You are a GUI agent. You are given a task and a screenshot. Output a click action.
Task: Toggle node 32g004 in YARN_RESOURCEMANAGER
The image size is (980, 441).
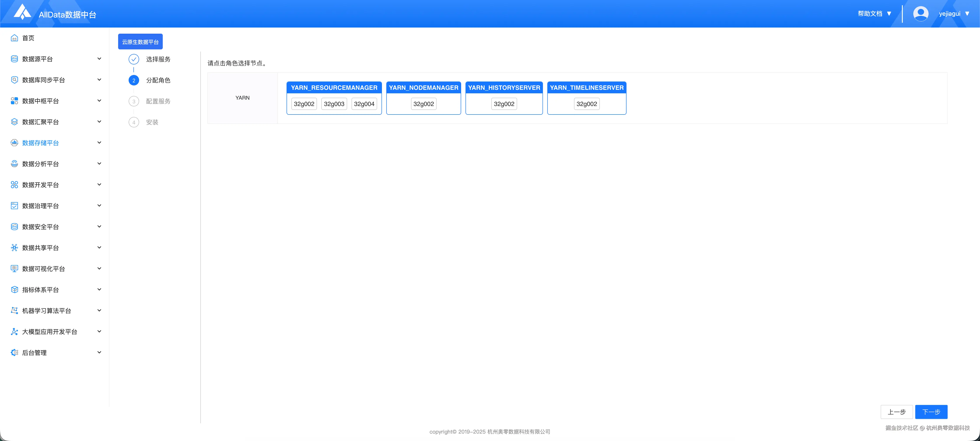click(x=364, y=104)
